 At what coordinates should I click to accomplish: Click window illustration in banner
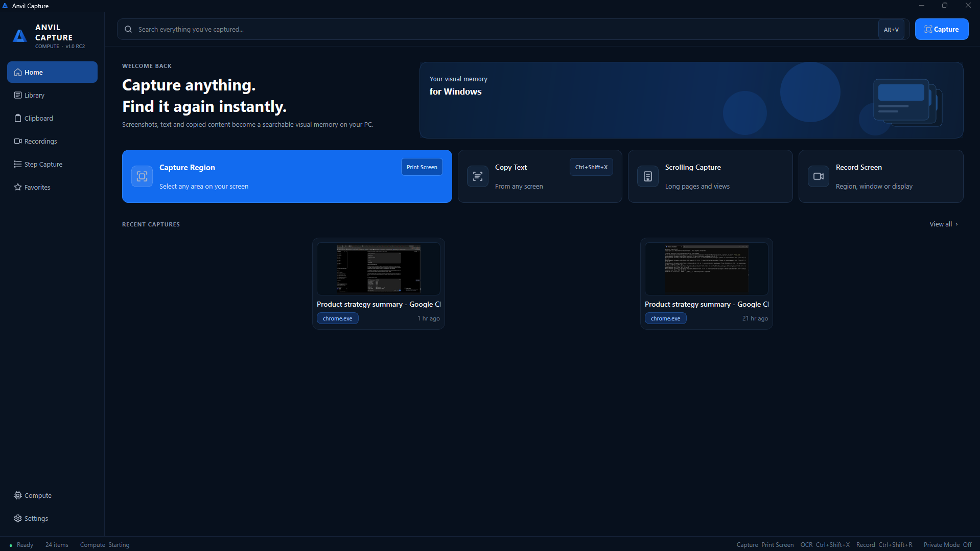pyautogui.click(x=907, y=102)
